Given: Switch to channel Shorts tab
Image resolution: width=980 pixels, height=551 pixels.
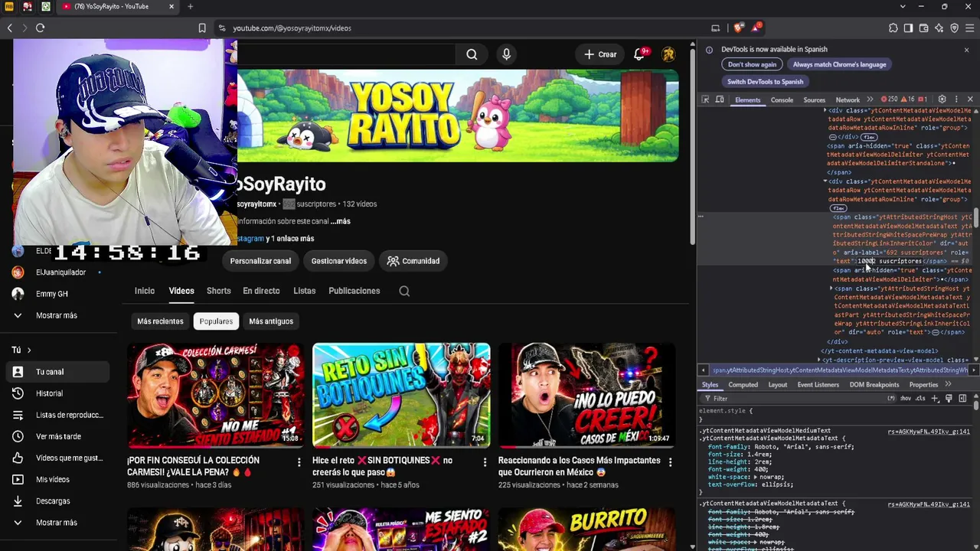Looking at the screenshot, I should pos(218,291).
